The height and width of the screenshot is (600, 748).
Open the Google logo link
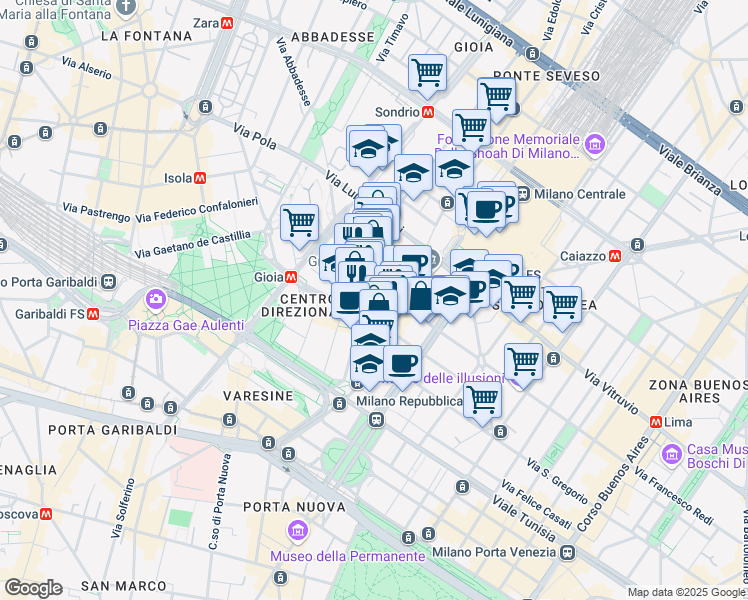[33, 589]
